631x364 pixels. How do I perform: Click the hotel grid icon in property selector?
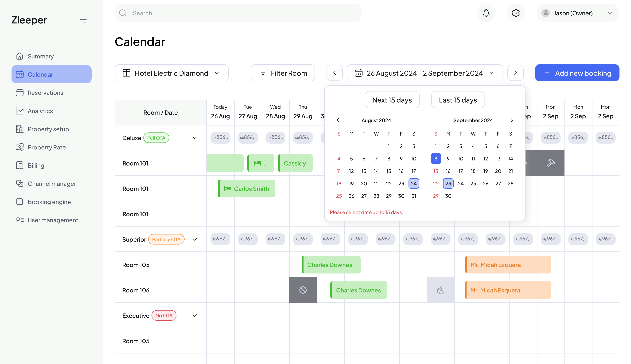point(127,73)
